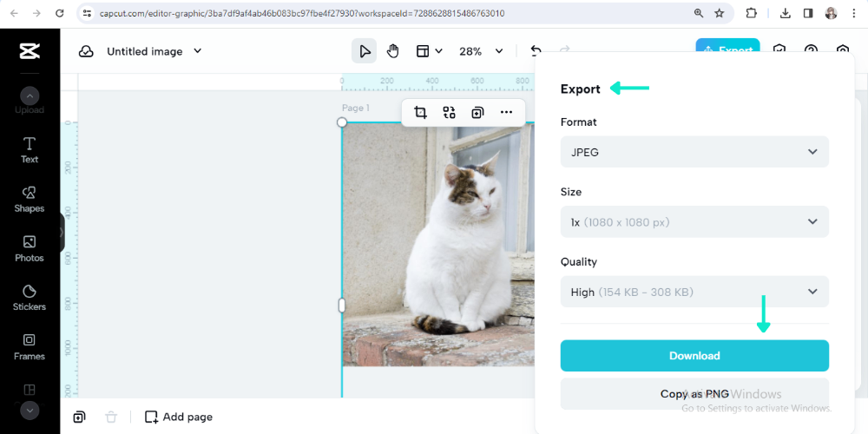Image resolution: width=868 pixels, height=434 pixels.
Task: Select the hand pan tool
Action: 392,51
